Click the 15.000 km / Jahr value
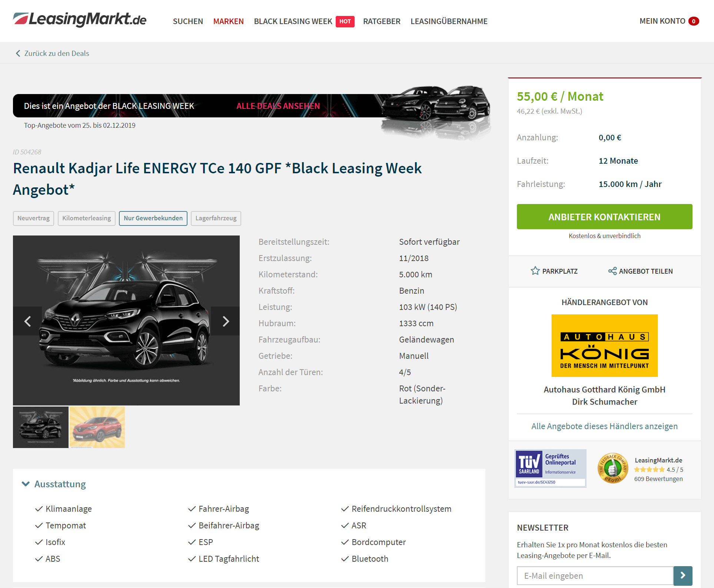Screen dimensions: 714x588 pos(630,184)
